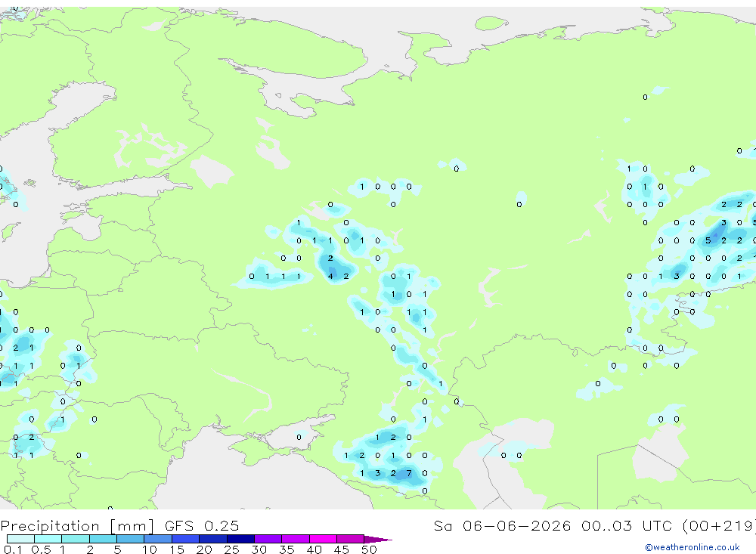756x554 pixels.
Task: Click the value 5 in the eastern rain band
Action: [708, 240]
